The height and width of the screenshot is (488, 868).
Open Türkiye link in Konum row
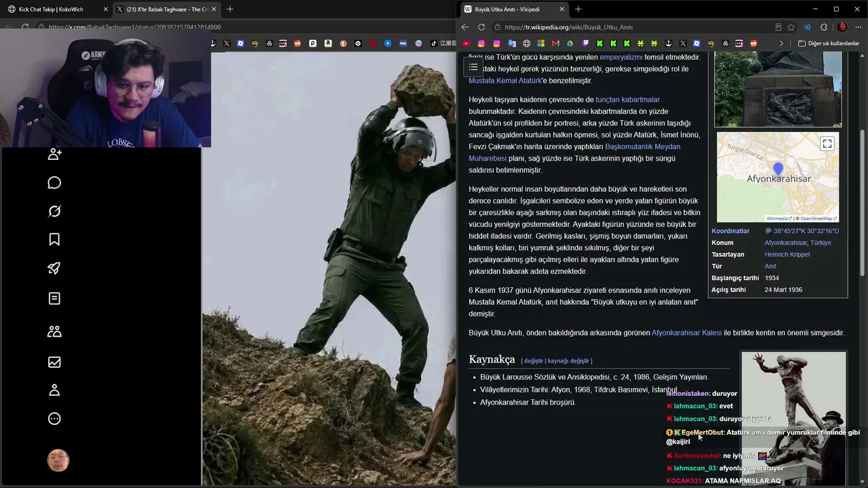(821, 243)
